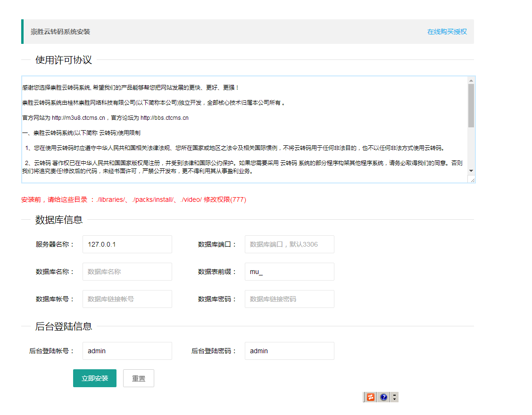Viewport: 532px width, 415px height.
Task: Open the blue question mark help icon
Action: [384, 397]
